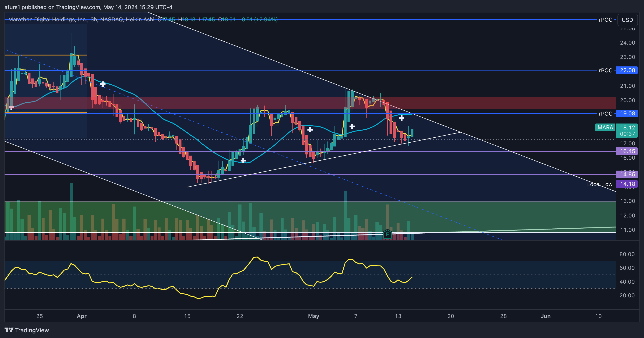Click the topmost rPOC label
Image resolution: width=644 pixels, height=338 pixels.
[606, 20]
